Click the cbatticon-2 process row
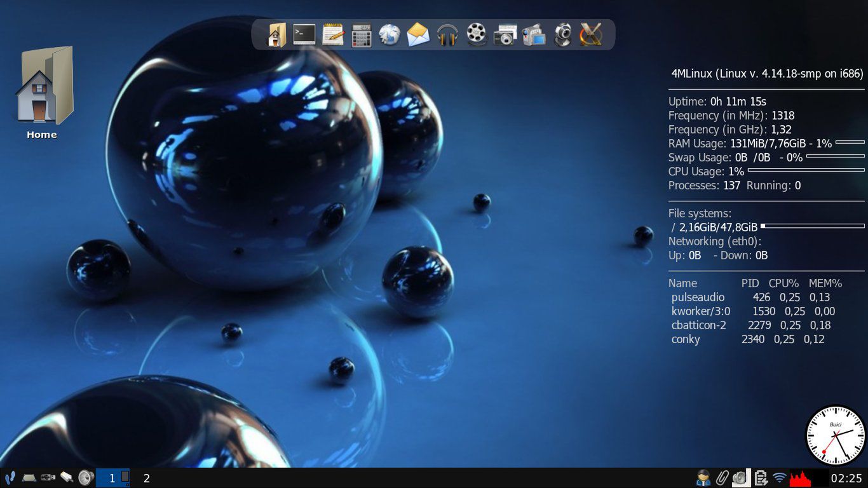The width and height of the screenshot is (868, 488). [x=751, y=325]
